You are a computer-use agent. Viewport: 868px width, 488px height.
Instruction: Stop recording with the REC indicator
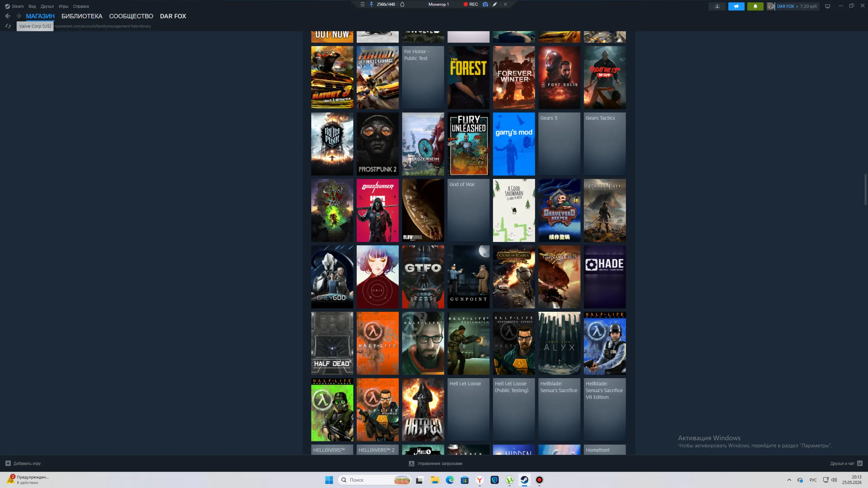click(x=471, y=4)
